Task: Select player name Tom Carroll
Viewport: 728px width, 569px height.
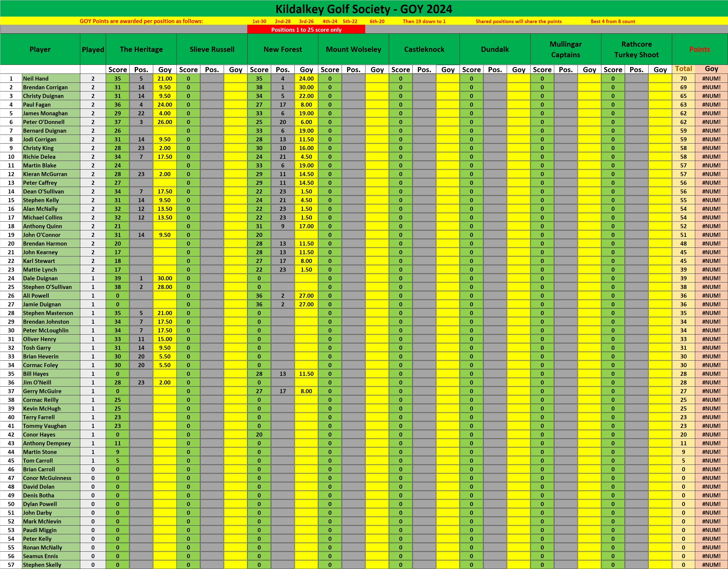Action: 51,460
